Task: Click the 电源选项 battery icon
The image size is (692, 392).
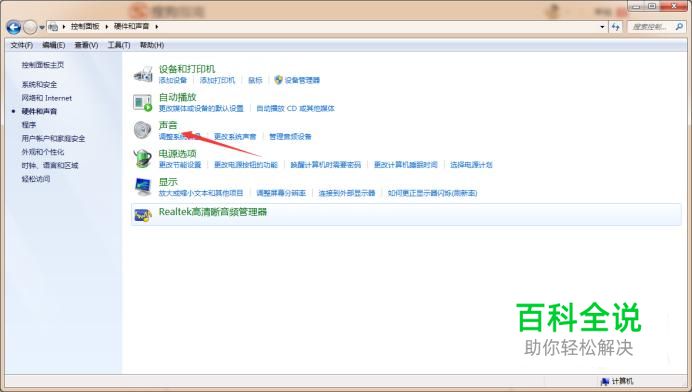Action: coord(143,158)
